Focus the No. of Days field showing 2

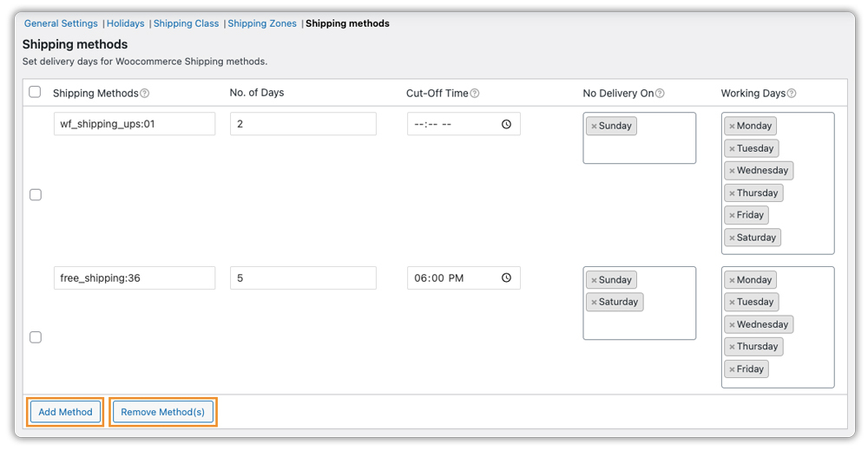tap(303, 124)
